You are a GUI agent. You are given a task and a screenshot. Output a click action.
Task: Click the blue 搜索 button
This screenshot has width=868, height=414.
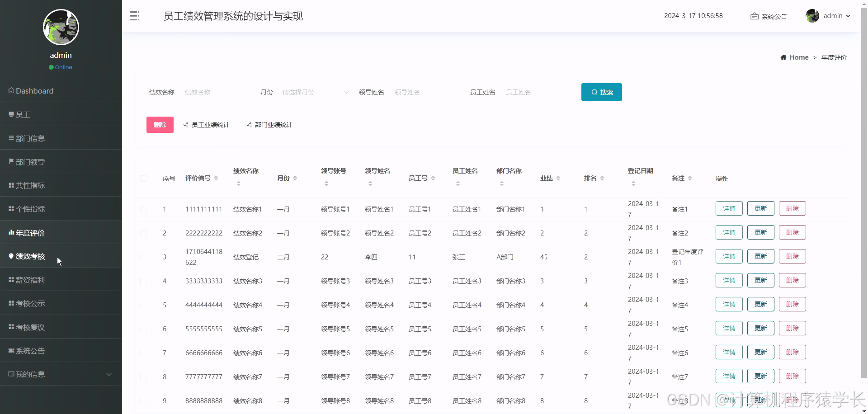pos(602,92)
